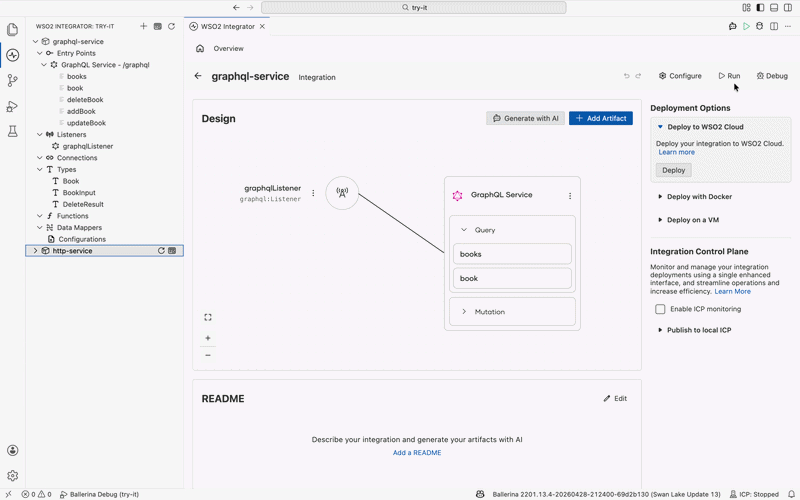Open the Explorer view in activity bar
800x500 pixels.
[13, 30]
